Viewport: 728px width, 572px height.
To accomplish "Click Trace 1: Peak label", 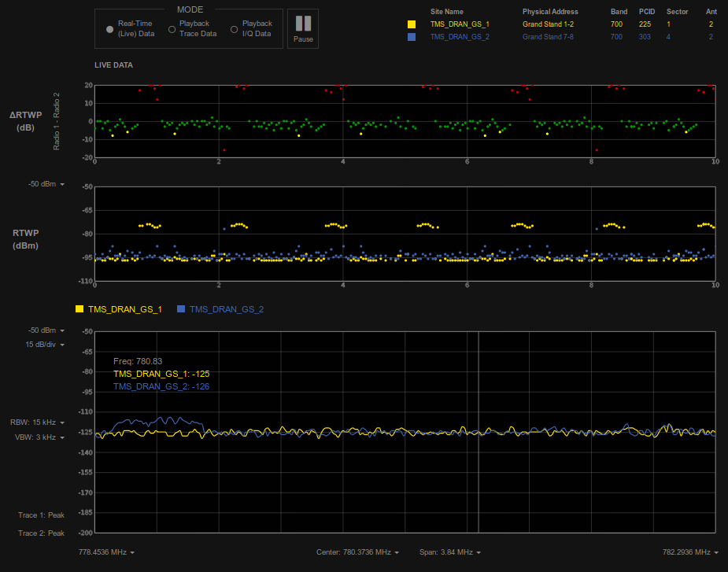I will click(42, 515).
